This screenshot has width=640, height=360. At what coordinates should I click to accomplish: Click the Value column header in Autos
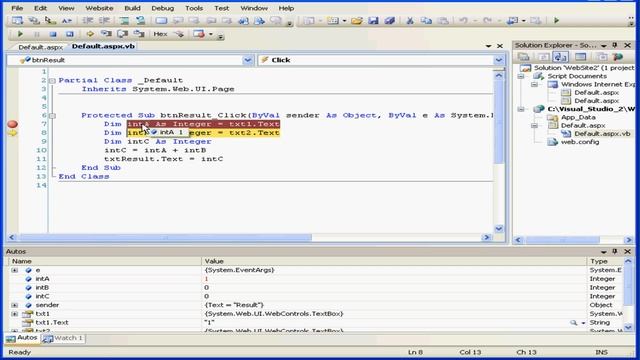point(394,261)
